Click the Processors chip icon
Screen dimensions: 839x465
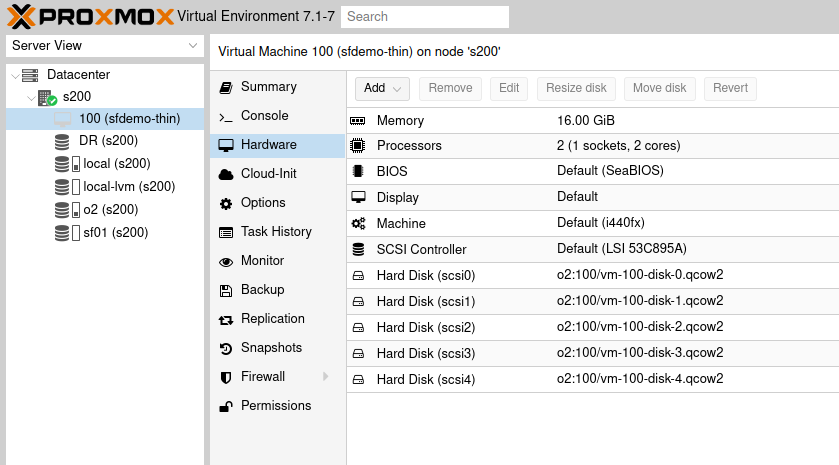[x=357, y=146]
